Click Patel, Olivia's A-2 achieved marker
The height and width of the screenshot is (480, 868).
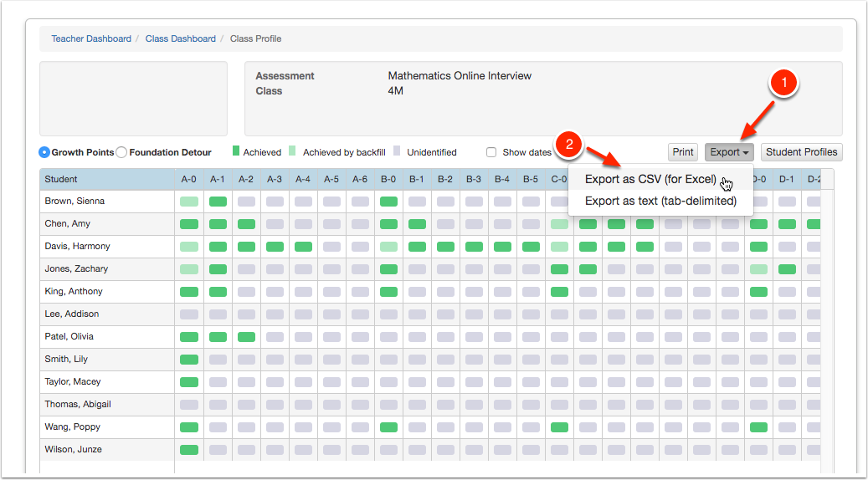click(246, 337)
